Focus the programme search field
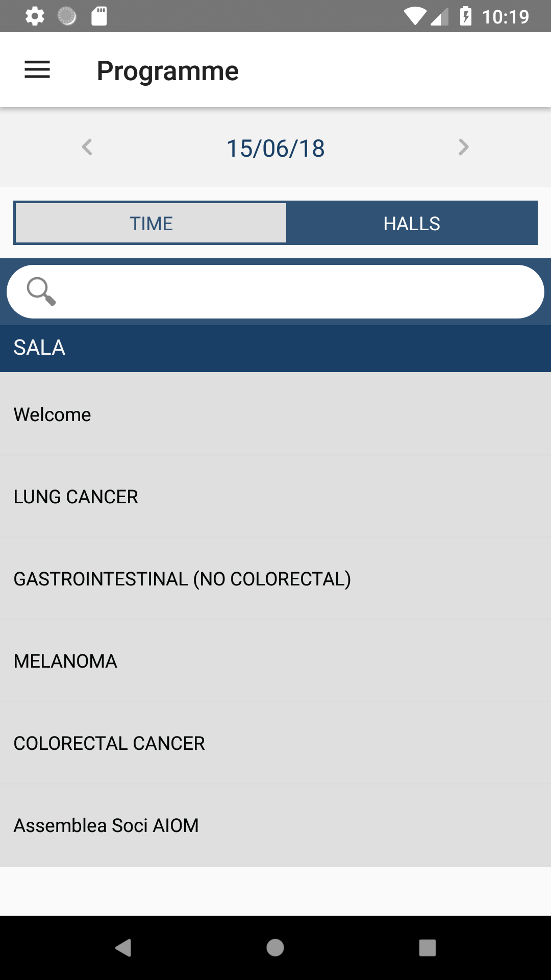 click(275, 291)
